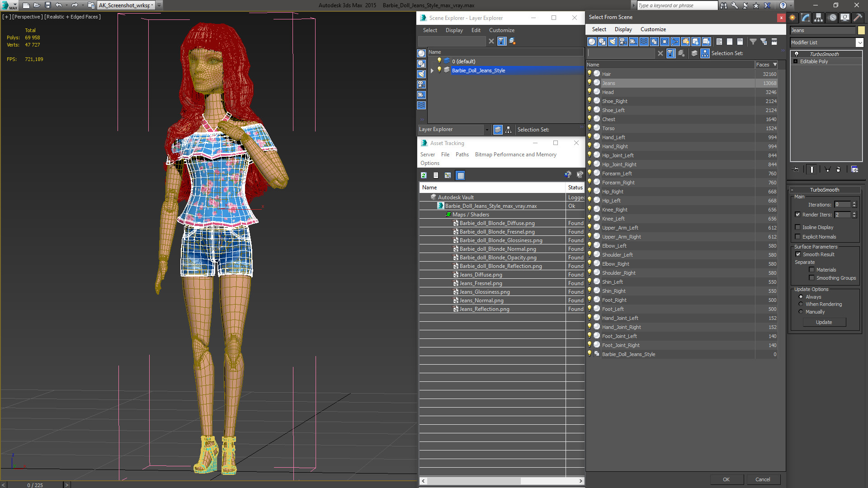Image resolution: width=868 pixels, height=488 pixels.
Task: Toggle Display Geometry filter in Select From Scene
Action: pos(592,42)
